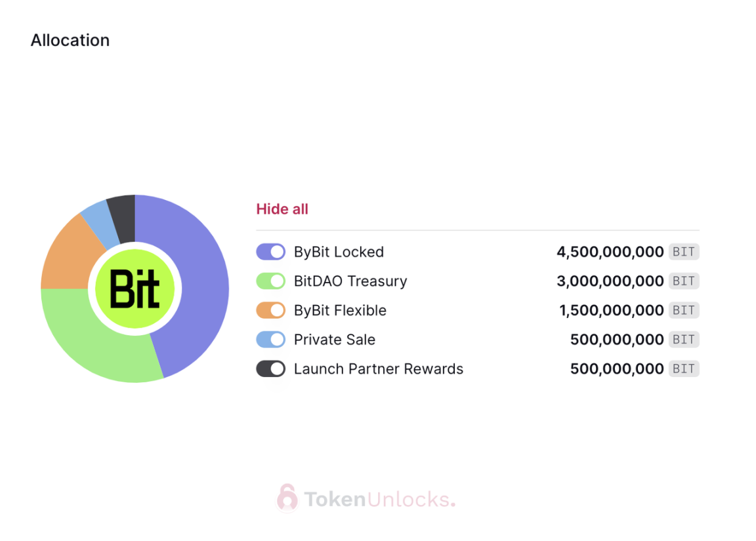
Task: Select the Launch Partner Rewards label
Action: click(379, 369)
